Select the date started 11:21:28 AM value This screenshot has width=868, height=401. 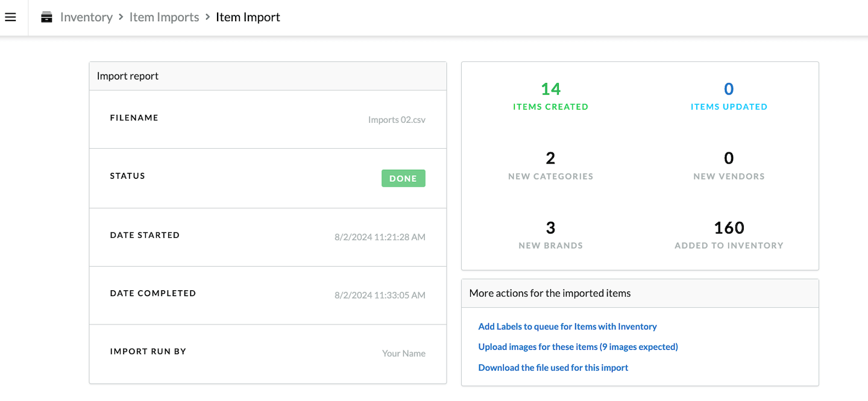(x=380, y=237)
